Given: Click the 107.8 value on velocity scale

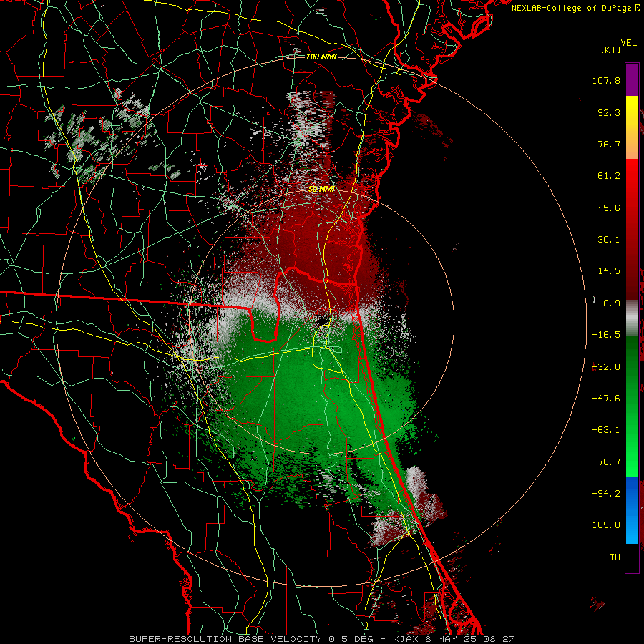Looking at the screenshot, I should pyautogui.click(x=606, y=80).
